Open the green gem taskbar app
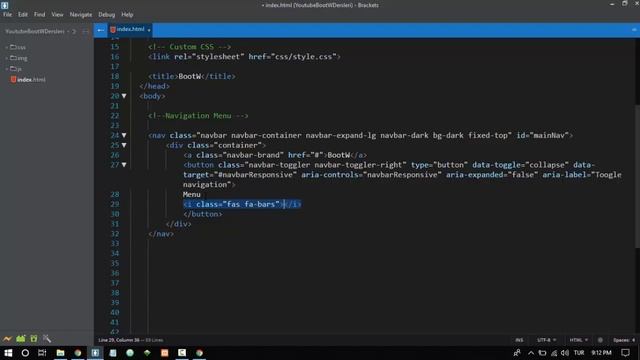Screen dimensions: 640x360 point(147,353)
